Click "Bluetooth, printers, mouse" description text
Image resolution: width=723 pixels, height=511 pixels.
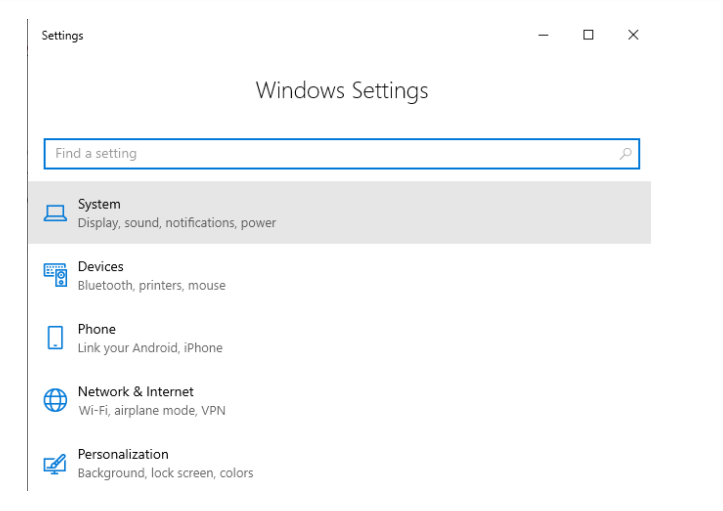[152, 285]
